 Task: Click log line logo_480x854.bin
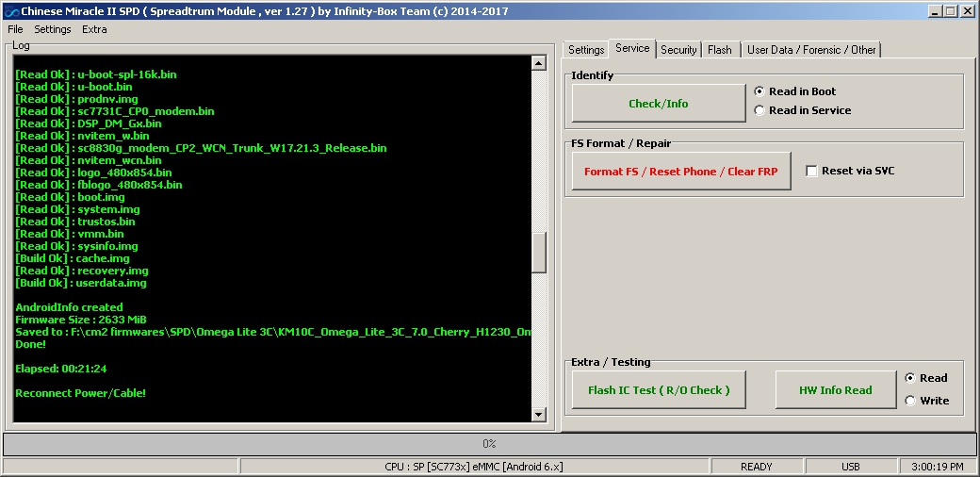[x=93, y=173]
